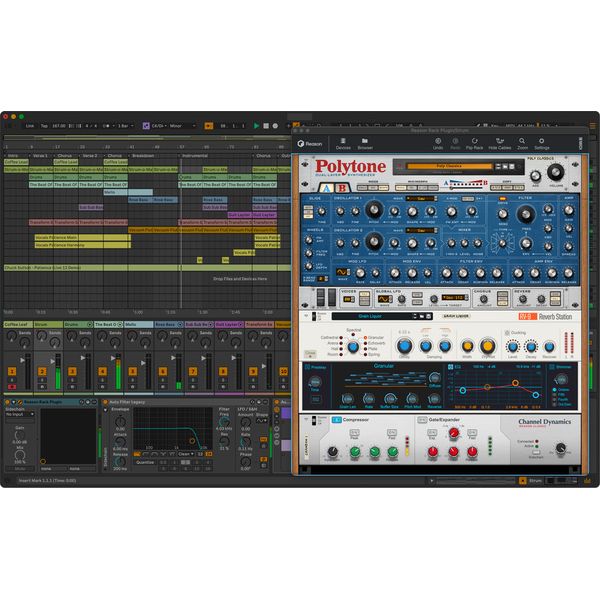Toggle the orange automation arm button
Viewport: 600px width, 600px height.
pyautogui.click(x=209, y=126)
